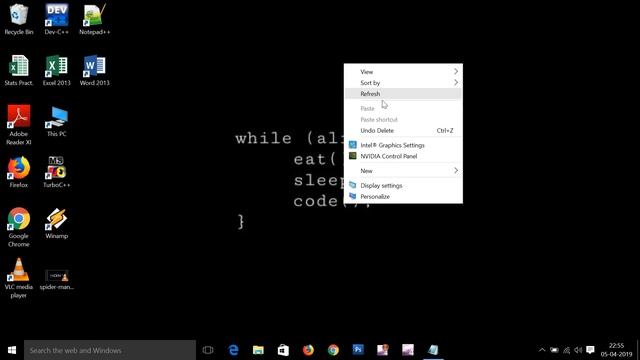Launch Firefox from the taskbar
Viewport: 640px width, 360px height.
(308, 350)
